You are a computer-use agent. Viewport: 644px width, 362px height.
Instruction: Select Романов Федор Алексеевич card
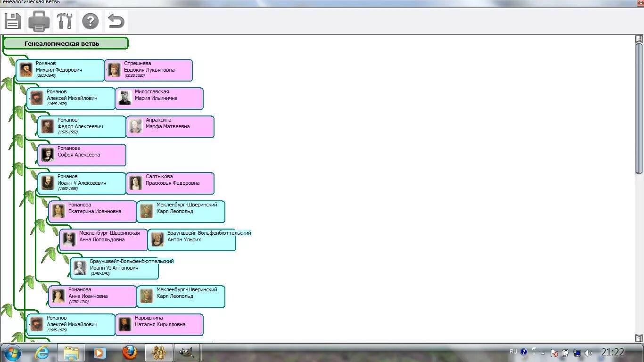82,127
